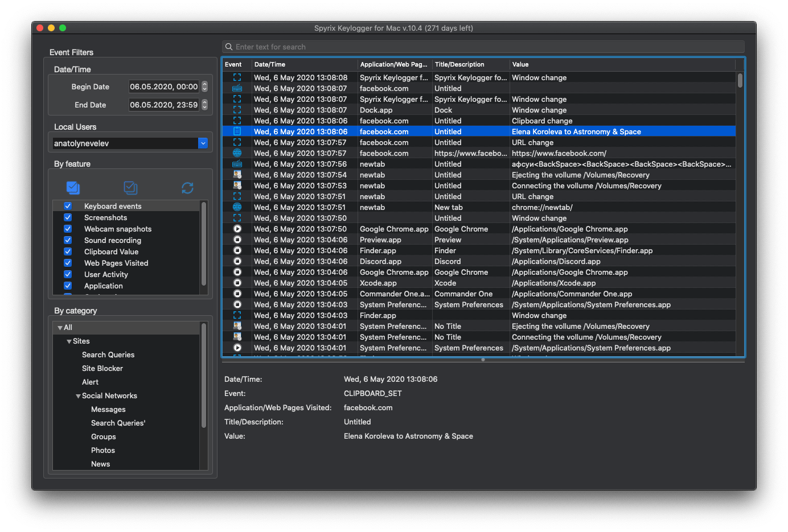Click the /Applications/Discord.app value cell
788x532 pixels.
click(623, 261)
